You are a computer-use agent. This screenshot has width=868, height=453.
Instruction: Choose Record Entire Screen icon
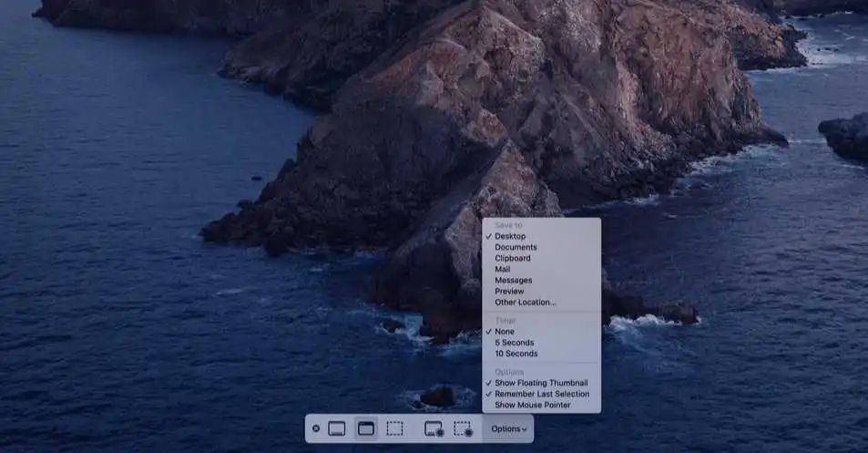[x=434, y=428]
